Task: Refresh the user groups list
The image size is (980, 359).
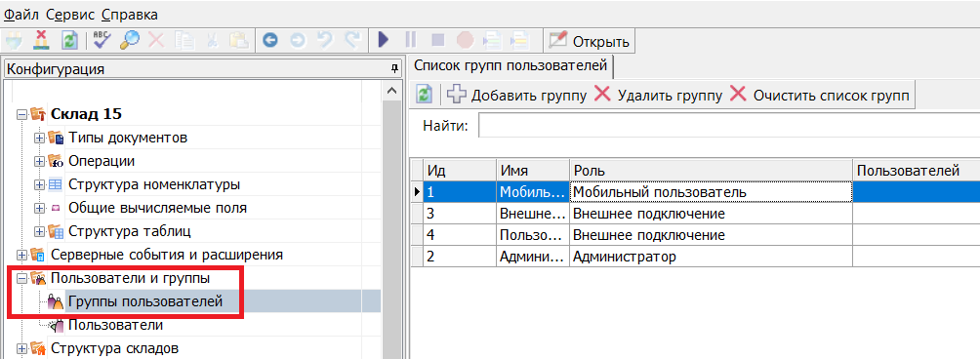Action: point(425,96)
